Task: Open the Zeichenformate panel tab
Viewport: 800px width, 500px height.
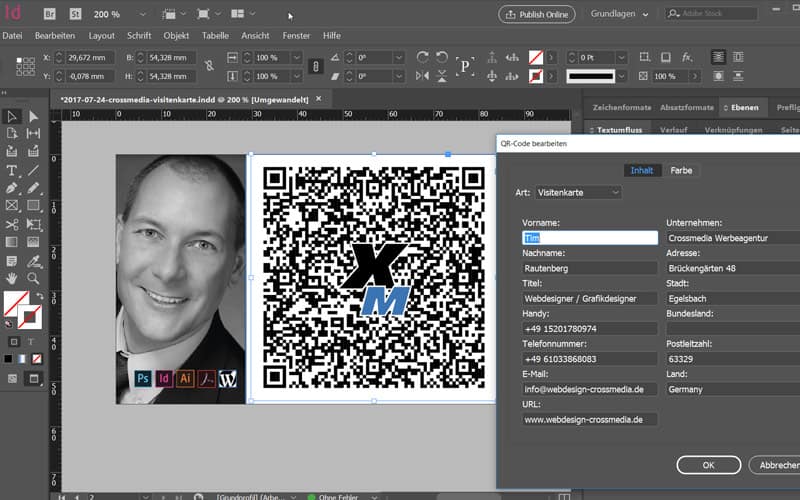Action: 622,108
